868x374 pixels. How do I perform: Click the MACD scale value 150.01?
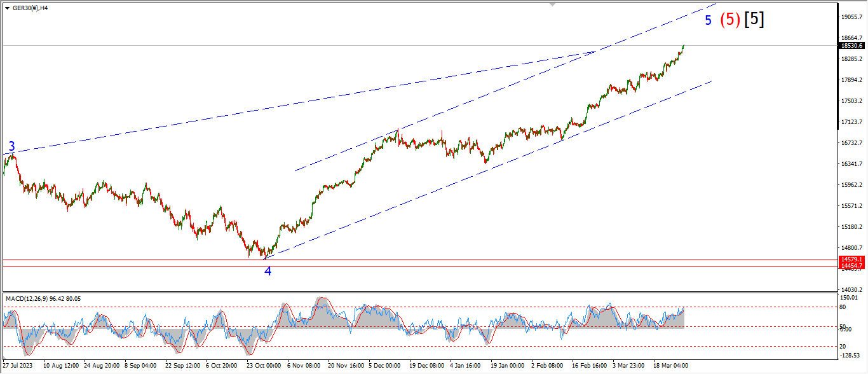click(x=850, y=298)
